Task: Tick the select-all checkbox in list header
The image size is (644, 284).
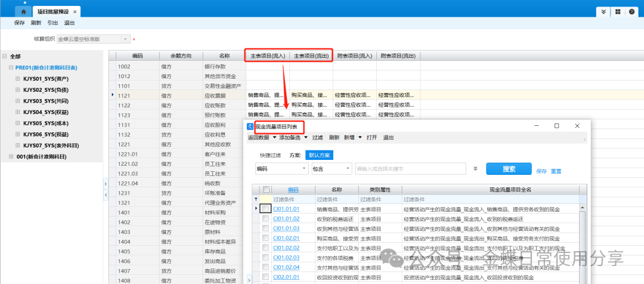Action: [x=266, y=189]
